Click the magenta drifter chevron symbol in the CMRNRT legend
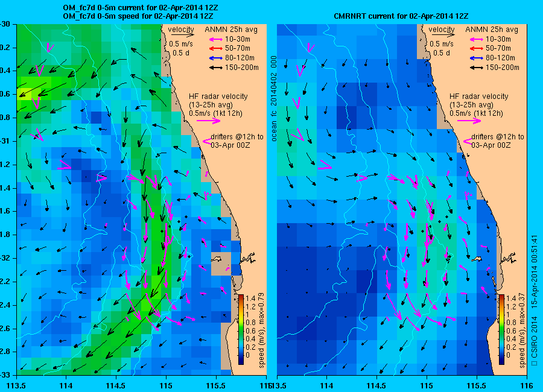 point(468,141)
